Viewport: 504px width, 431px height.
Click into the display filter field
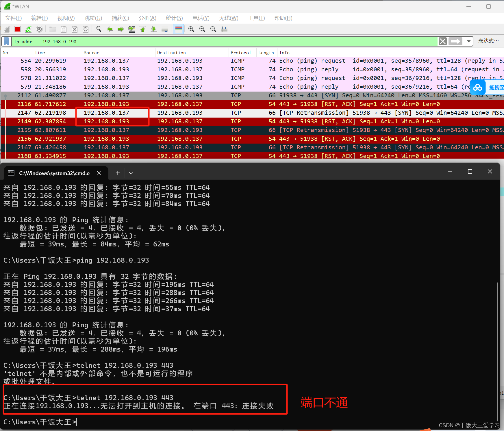coord(225,41)
